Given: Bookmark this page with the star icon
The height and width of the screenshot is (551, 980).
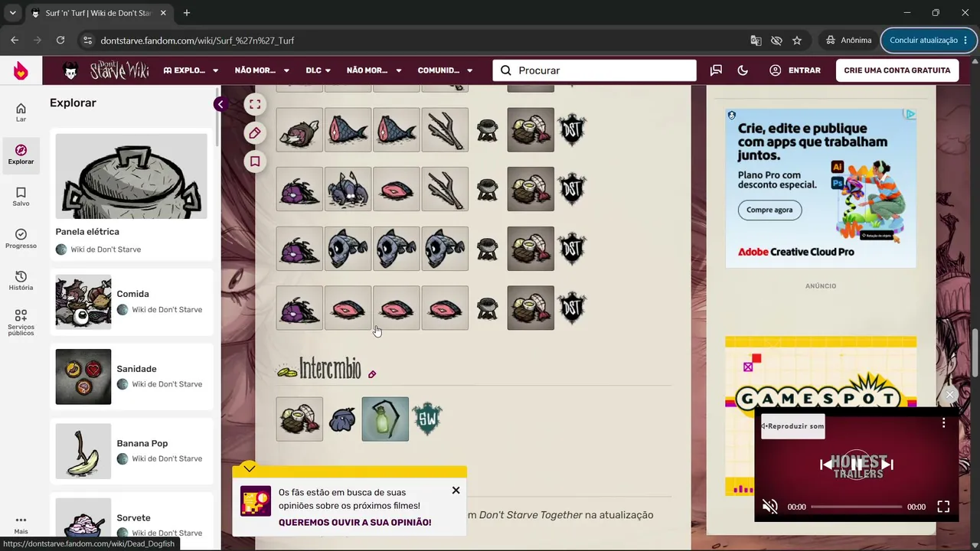Looking at the screenshot, I should click(x=797, y=40).
